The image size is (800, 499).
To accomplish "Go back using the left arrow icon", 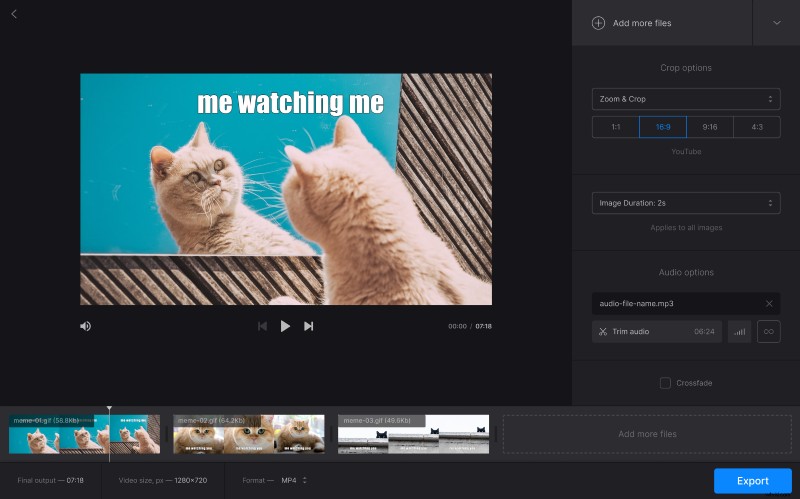I will tap(14, 14).
